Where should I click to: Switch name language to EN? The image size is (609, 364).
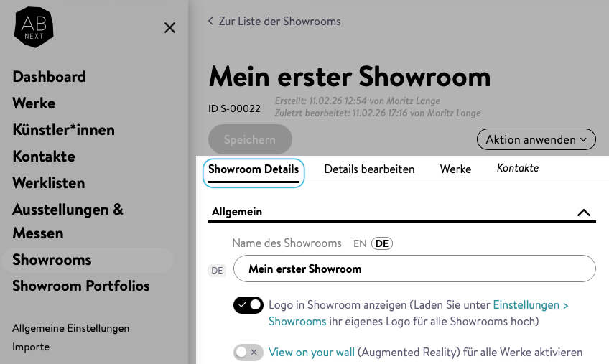pos(360,243)
